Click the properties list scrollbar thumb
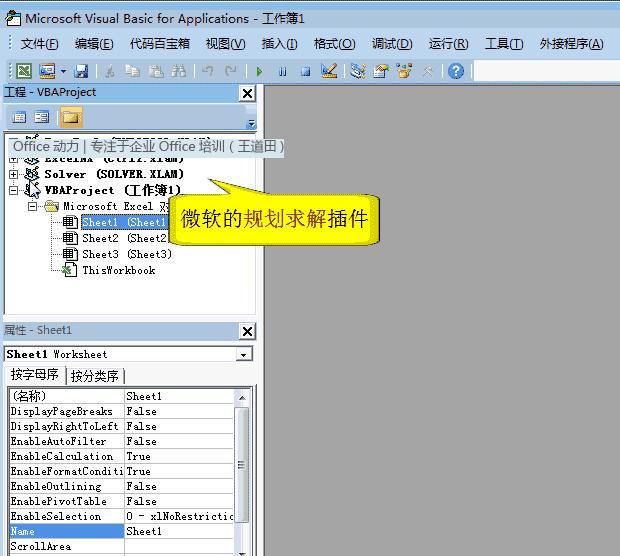Image resolution: width=620 pixels, height=556 pixels. [x=242, y=465]
